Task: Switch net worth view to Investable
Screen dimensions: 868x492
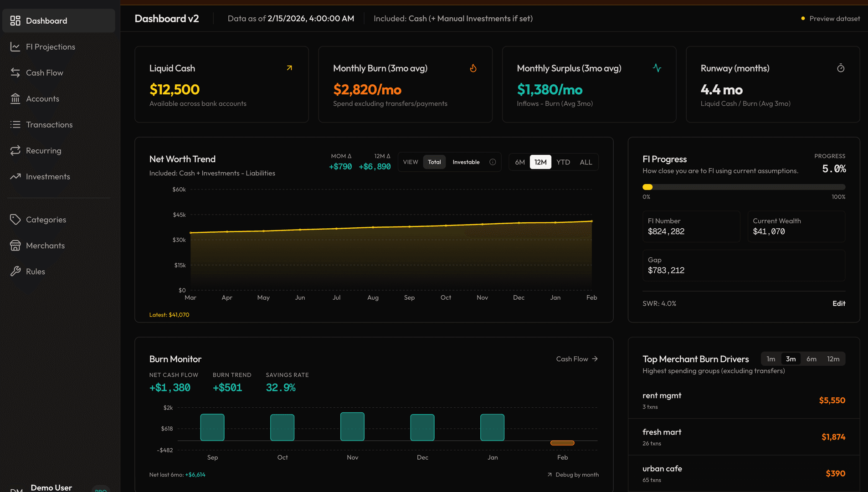Action: 466,162
